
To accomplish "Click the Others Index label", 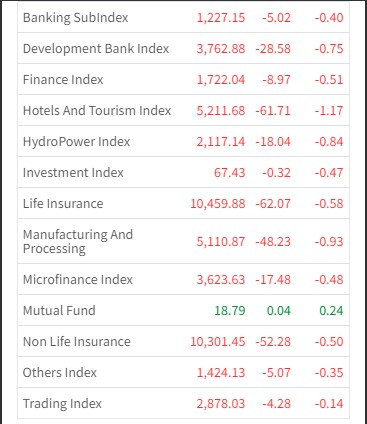I will coord(60,373).
